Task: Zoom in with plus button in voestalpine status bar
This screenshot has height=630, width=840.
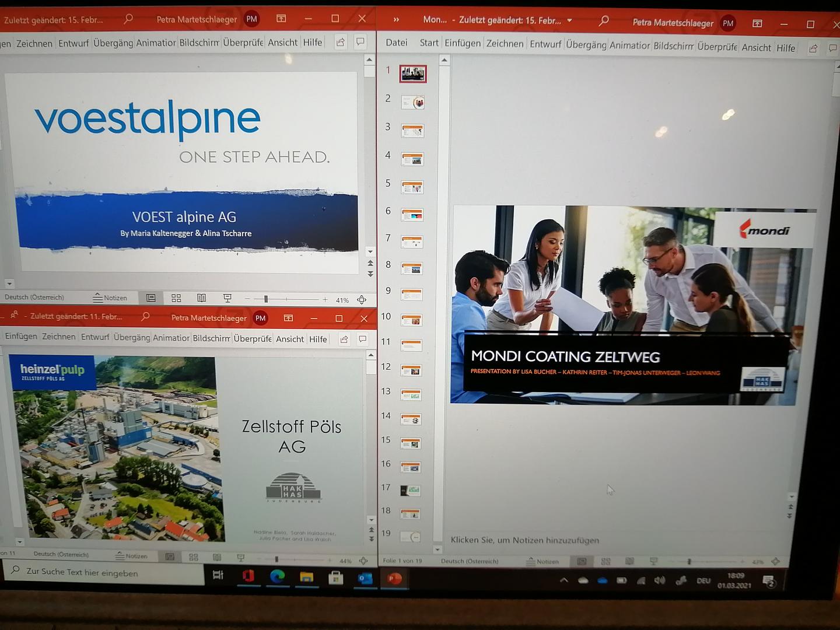Action: 325,299
